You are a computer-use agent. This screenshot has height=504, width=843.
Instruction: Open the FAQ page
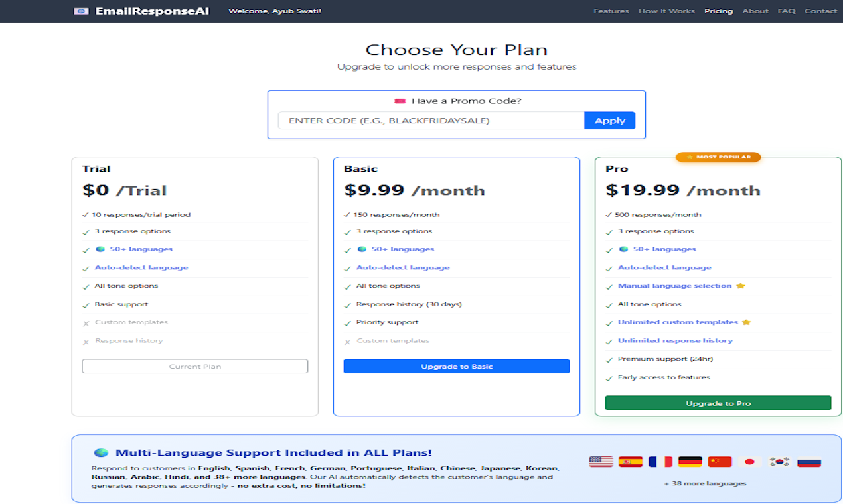click(x=786, y=11)
